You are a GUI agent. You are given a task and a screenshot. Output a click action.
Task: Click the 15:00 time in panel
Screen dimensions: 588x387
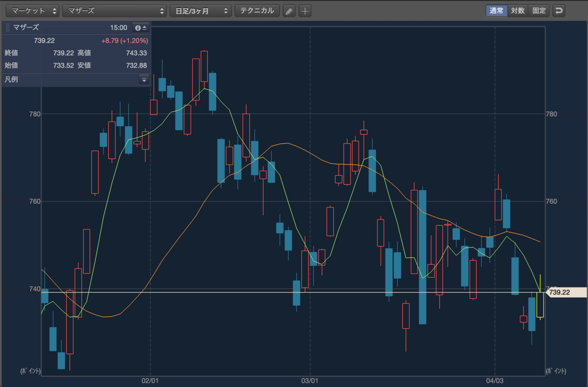119,28
